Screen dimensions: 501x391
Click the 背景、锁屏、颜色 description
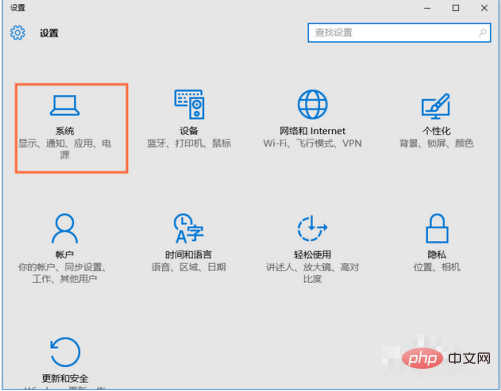point(437,143)
